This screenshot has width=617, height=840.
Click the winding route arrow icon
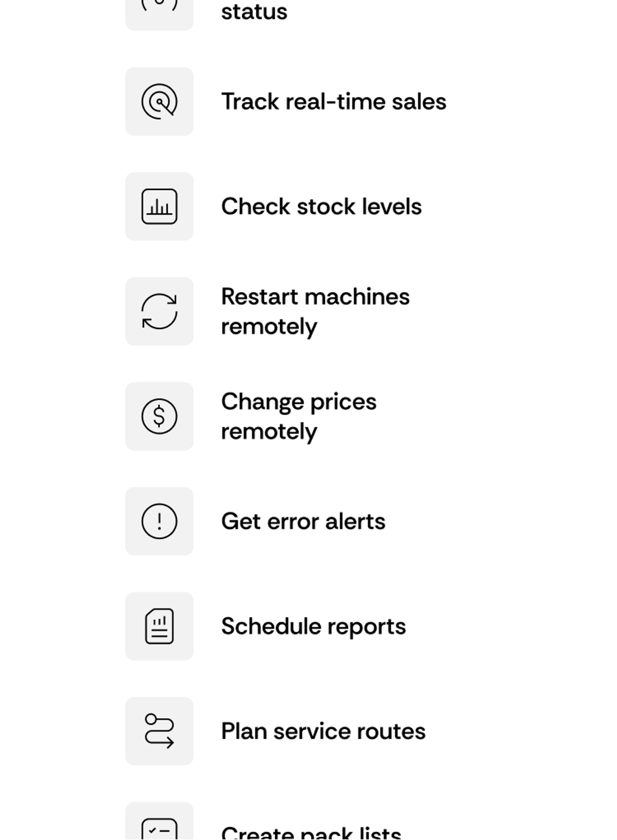pyautogui.click(x=159, y=731)
